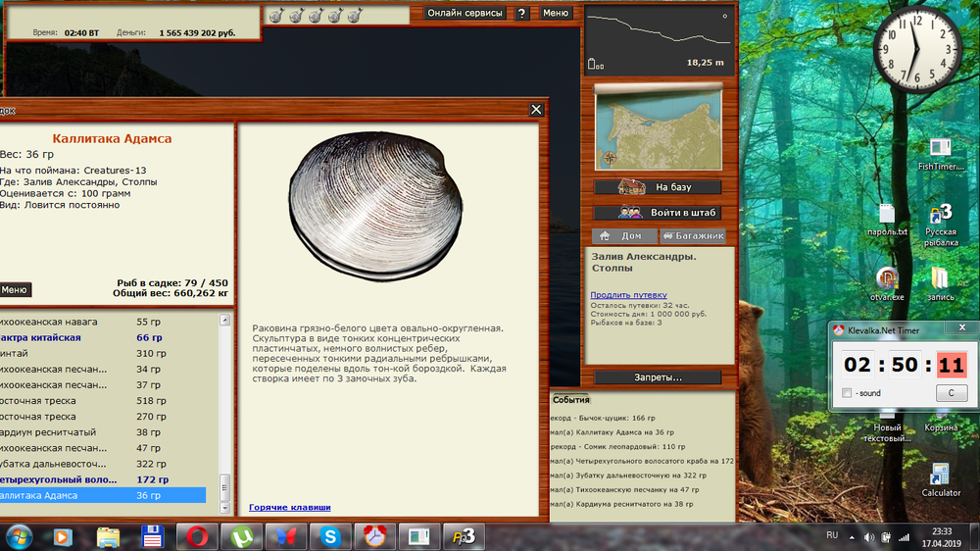Select the Дом tab
The width and height of the screenshot is (980, 551).
623,236
